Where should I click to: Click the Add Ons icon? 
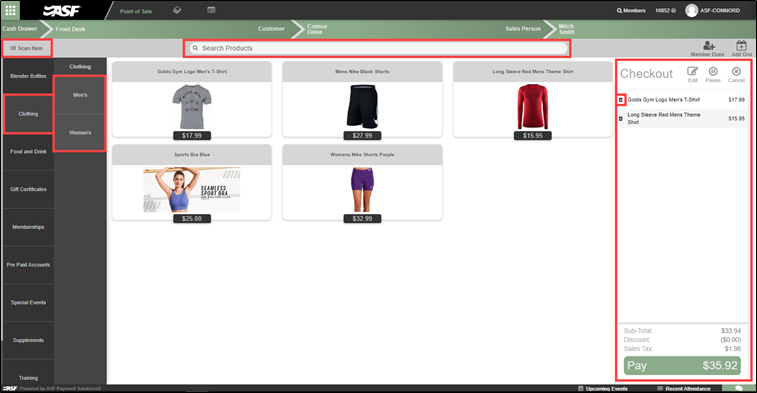click(742, 49)
